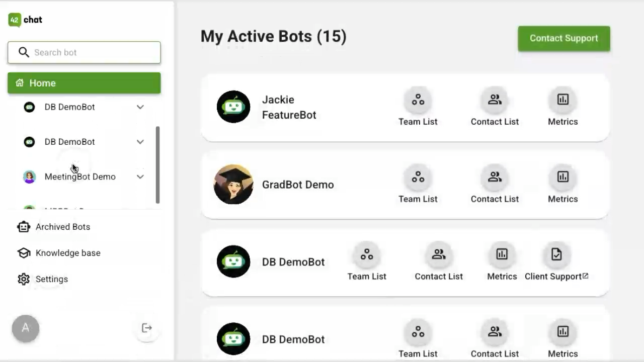Screen dimensions: 644x362
Task: Expand MeetingBot Demo in sidebar
Action: pyautogui.click(x=140, y=176)
